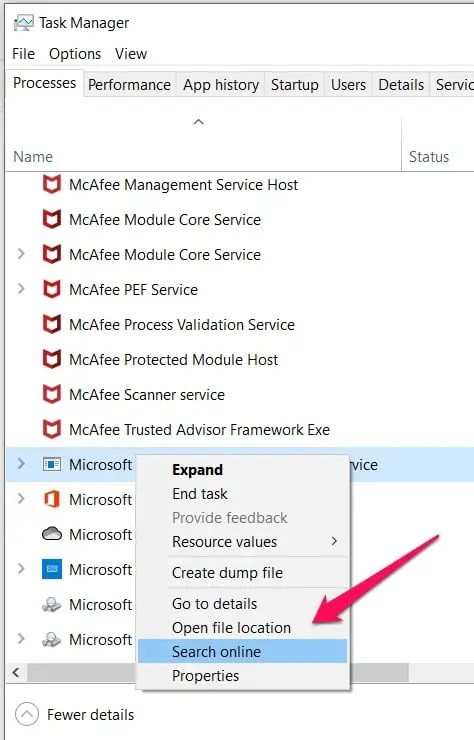474x740 pixels.
Task: Select the McAfee Trusted Advisor Framework Exe text
Action: point(199,429)
